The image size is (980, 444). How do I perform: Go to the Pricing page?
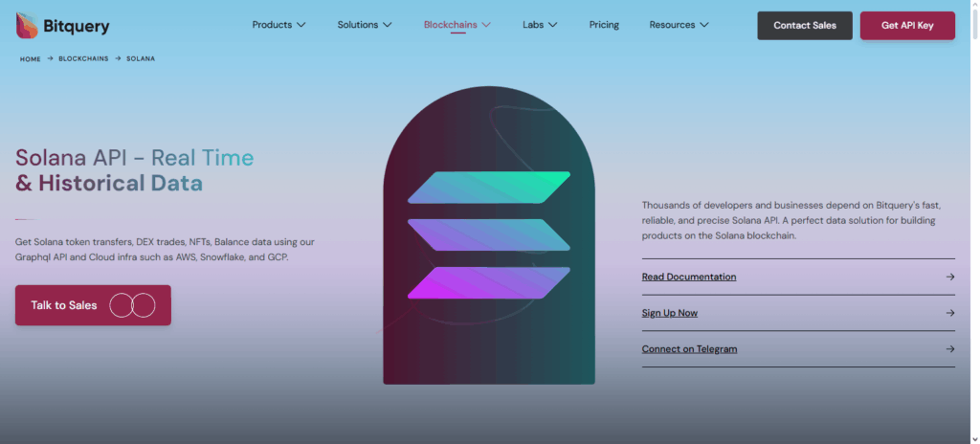(604, 25)
